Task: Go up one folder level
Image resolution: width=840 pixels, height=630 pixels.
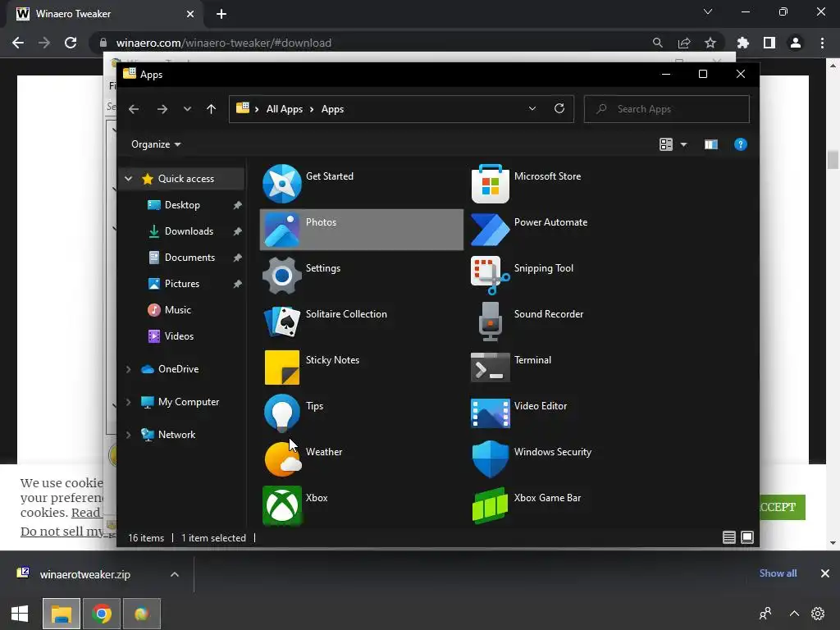Action: point(211,109)
